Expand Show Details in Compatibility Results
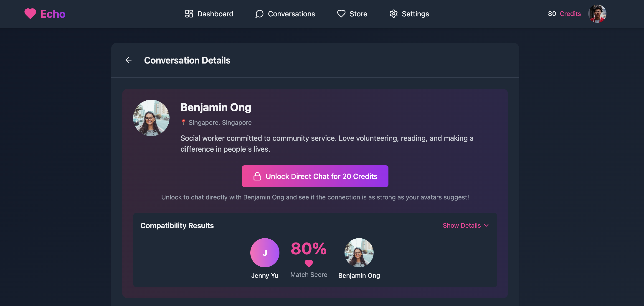Screen dimensions: 644x306 click(x=461, y=225)
